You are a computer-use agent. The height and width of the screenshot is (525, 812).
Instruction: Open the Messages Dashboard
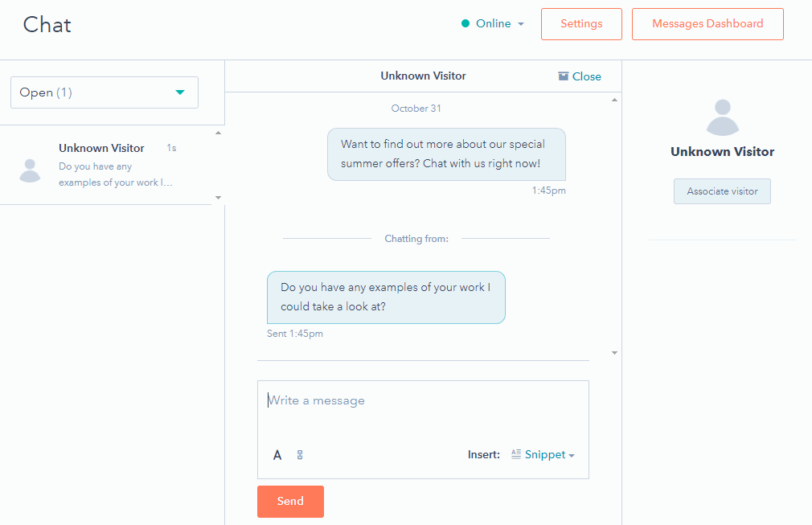(707, 24)
